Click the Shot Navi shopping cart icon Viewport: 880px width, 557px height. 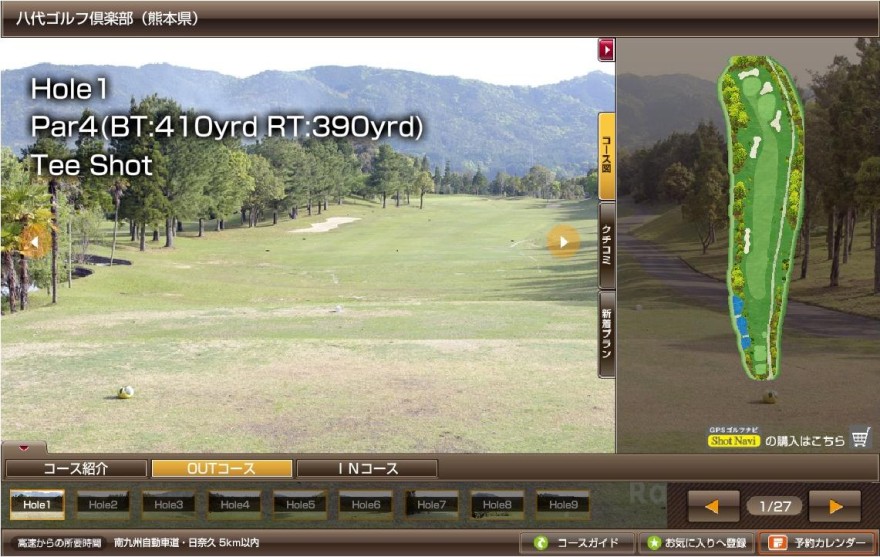tap(859, 438)
